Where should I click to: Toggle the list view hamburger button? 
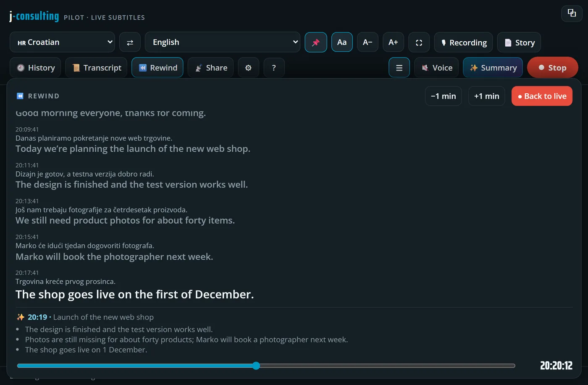pyautogui.click(x=399, y=68)
